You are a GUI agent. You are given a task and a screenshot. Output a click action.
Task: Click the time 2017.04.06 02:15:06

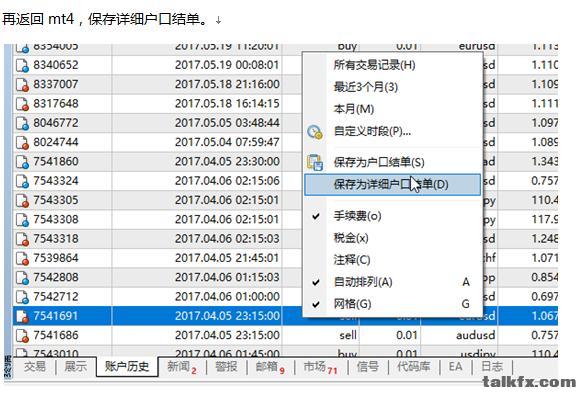[x=227, y=181]
